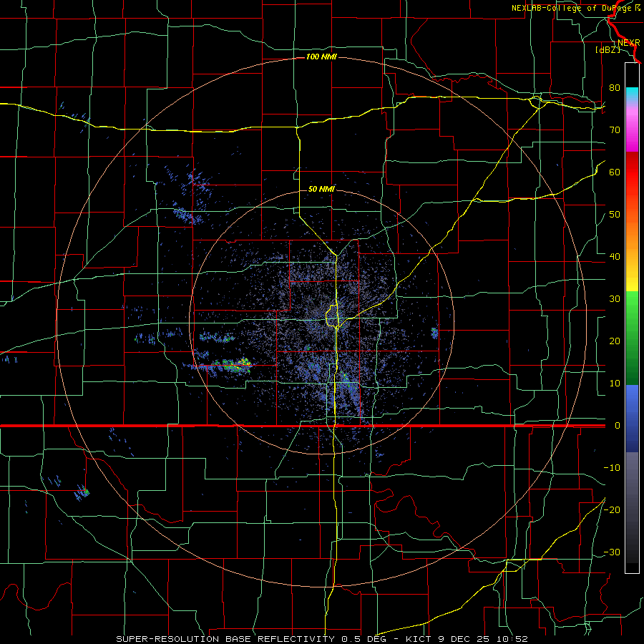The image size is (644, 644).
Task: Click the KICT 9 DEC 25 10:52 timestamp
Action: click(466, 639)
